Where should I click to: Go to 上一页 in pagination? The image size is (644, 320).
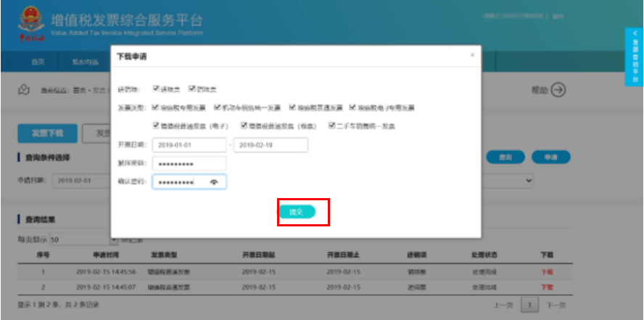[x=503, y=305]
